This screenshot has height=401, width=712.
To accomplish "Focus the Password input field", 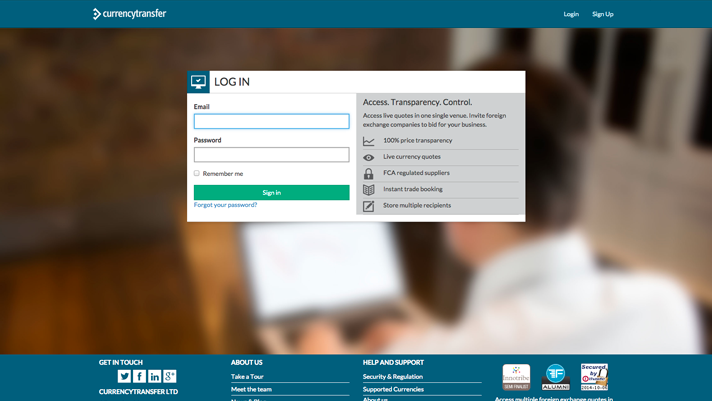I will (271, 155).
